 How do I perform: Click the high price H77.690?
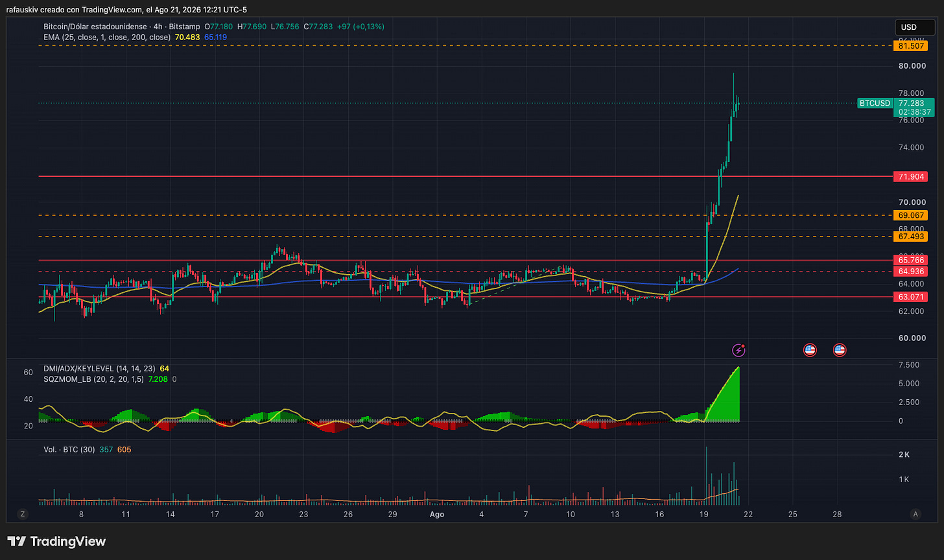click(x=252, y=27)
